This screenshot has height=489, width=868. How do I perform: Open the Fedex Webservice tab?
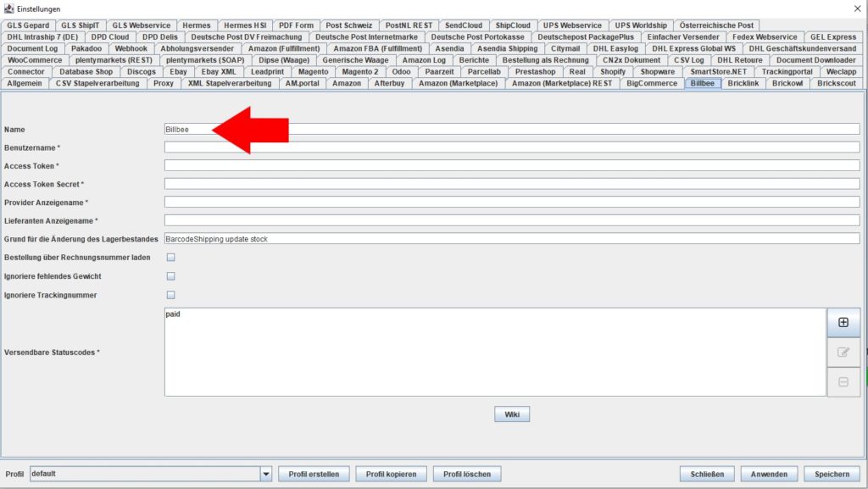(765, 37)
